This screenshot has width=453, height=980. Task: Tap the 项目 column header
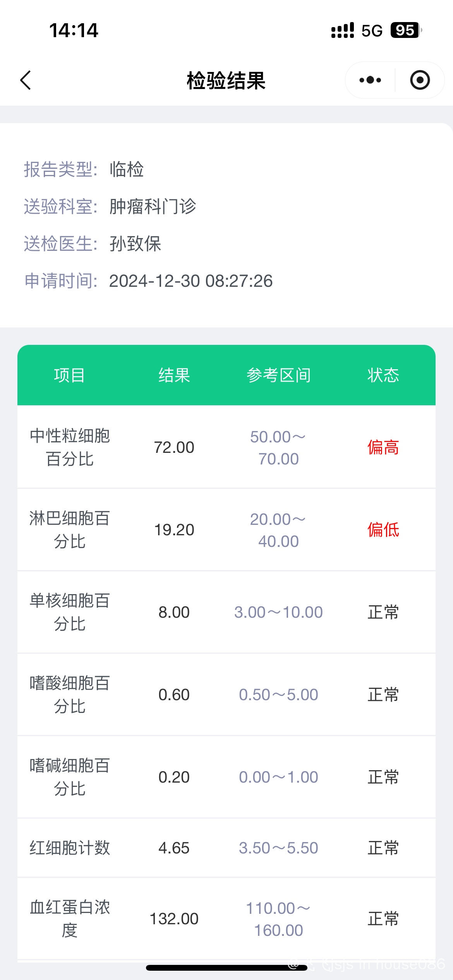coord(70,375)
